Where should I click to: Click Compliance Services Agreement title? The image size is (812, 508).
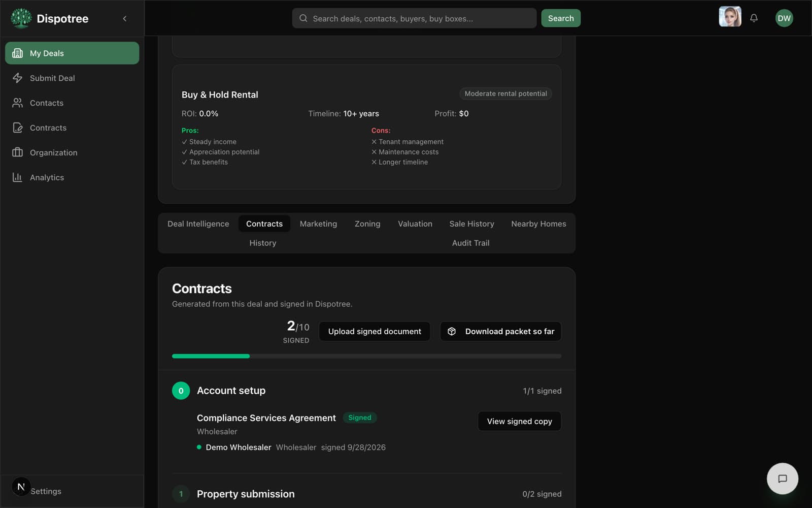click(x=266, y=418)
